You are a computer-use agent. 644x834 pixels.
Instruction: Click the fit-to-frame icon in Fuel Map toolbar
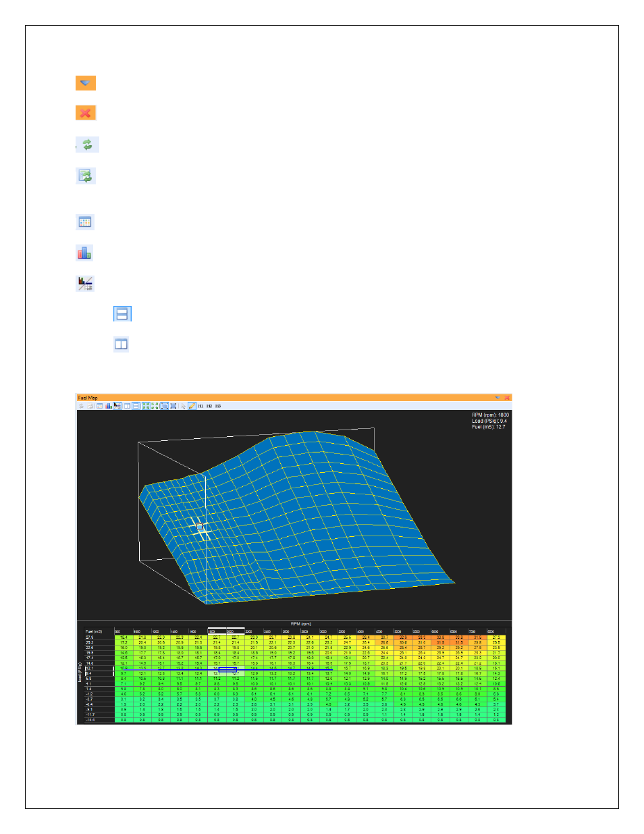point(164,406)
